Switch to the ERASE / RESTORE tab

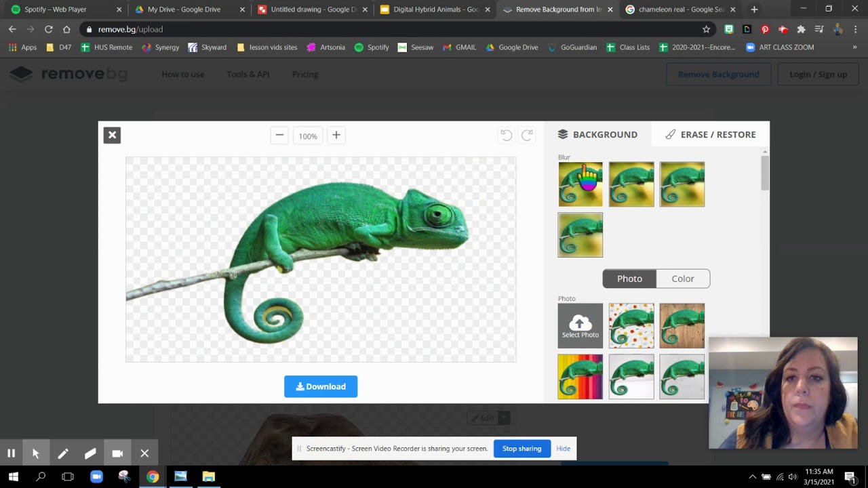click(x=710, y=134)
